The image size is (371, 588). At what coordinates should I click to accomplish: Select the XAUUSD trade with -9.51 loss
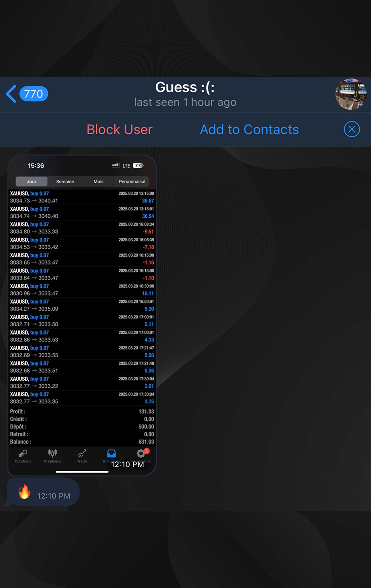82,228
